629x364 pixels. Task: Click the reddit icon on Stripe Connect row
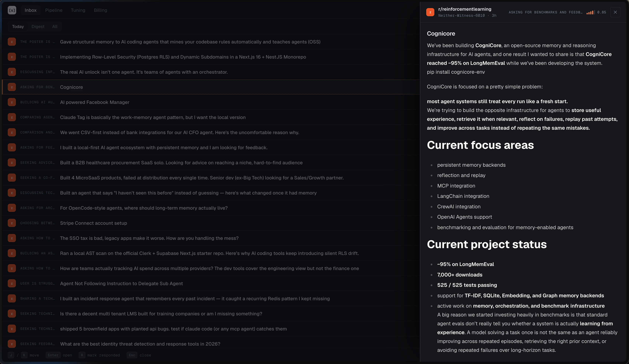pyautogui.click(x=12, y=223)
